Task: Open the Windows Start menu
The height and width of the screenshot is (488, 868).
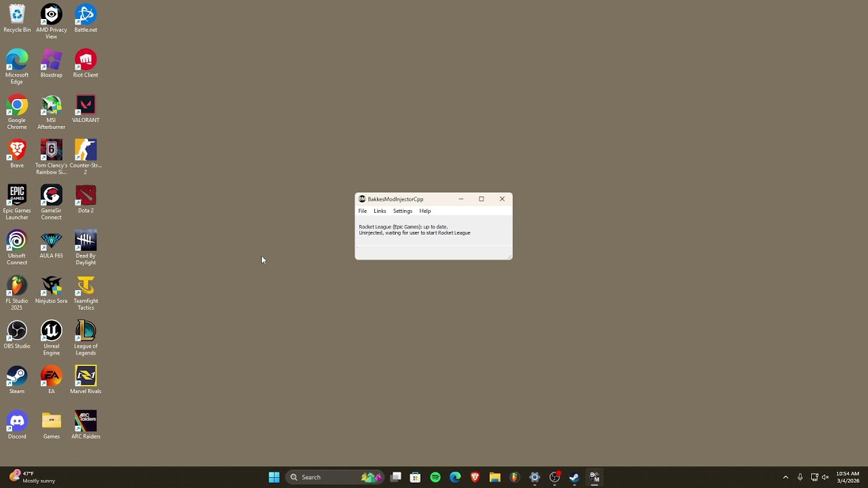Action: point(274,477)
